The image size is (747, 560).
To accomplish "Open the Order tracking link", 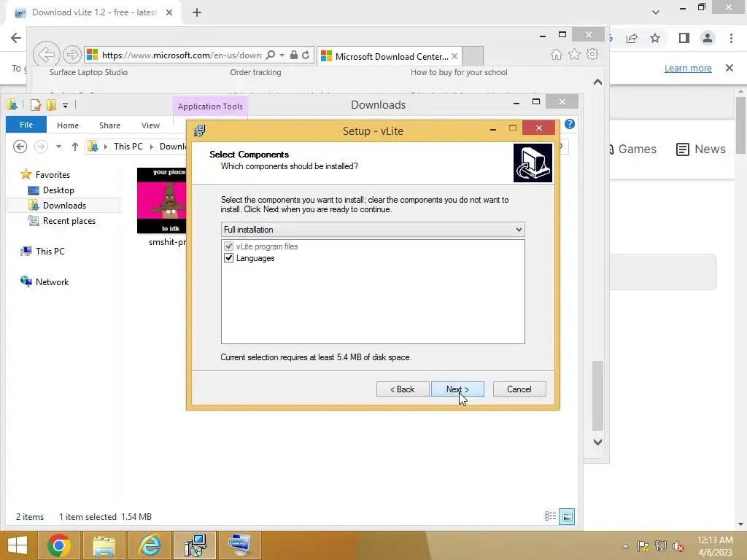I will coord(255,72).
